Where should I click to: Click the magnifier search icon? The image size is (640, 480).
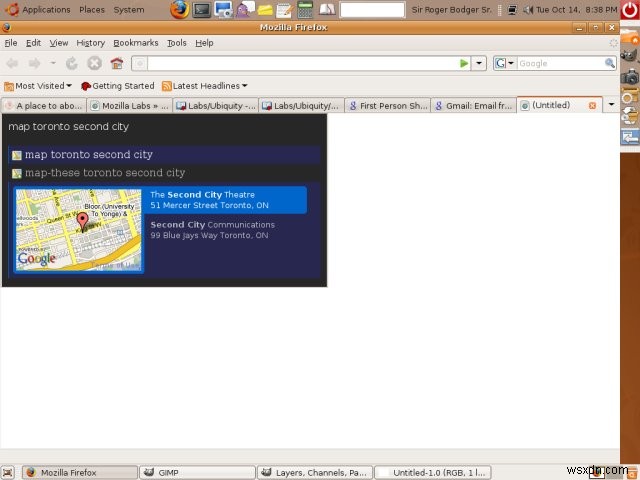[x=609, y=63]
